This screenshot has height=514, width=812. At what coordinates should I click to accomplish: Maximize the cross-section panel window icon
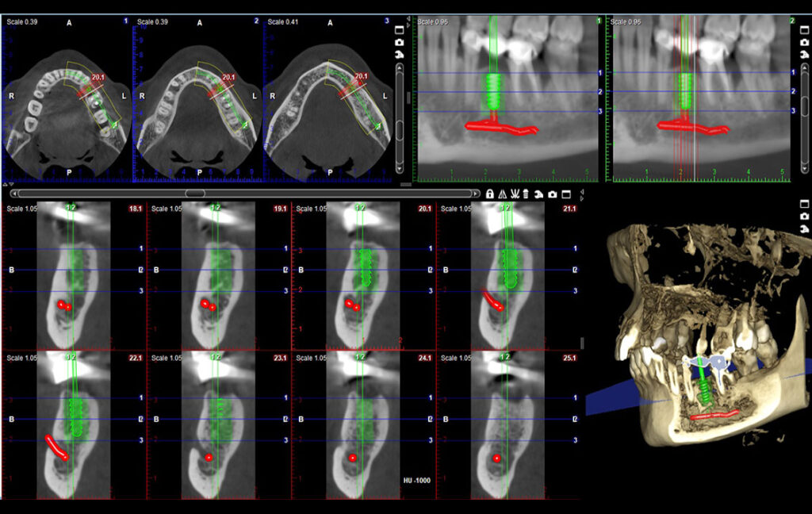click(566, 194)
